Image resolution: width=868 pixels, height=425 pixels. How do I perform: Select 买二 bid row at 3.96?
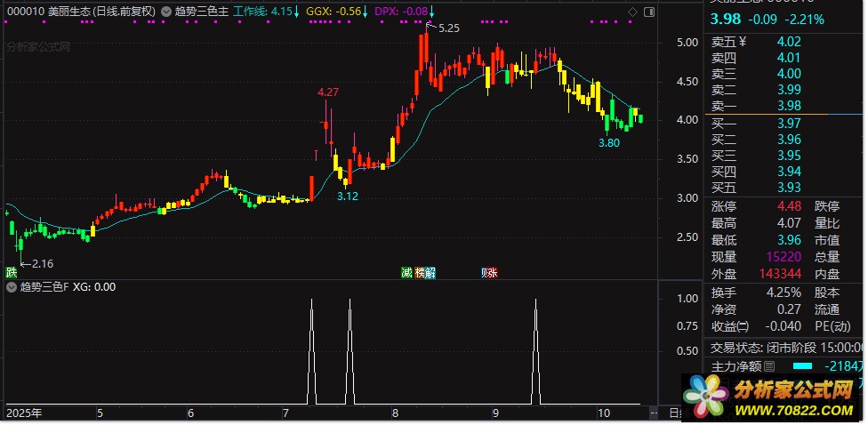tap(785, 140)
